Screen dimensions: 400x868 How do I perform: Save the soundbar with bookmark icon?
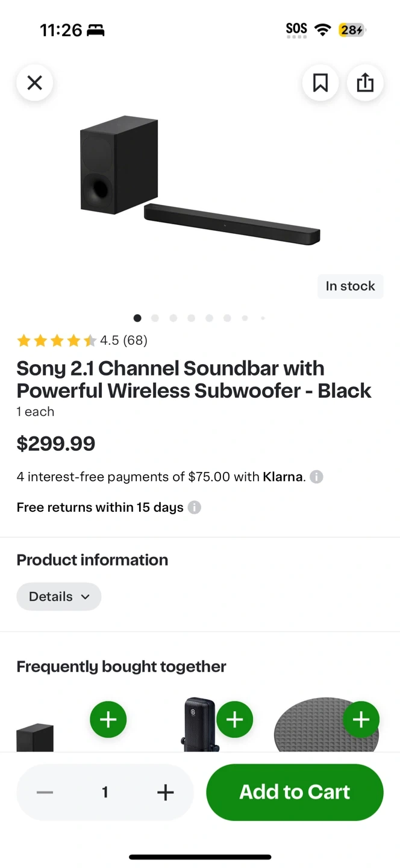pyautogui.click(x=320, y=83)
